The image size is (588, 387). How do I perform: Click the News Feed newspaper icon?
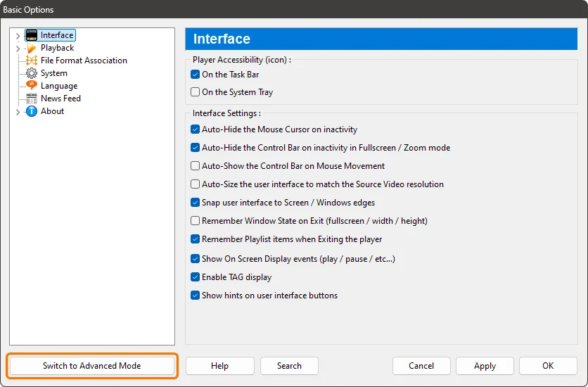[32, 99]
